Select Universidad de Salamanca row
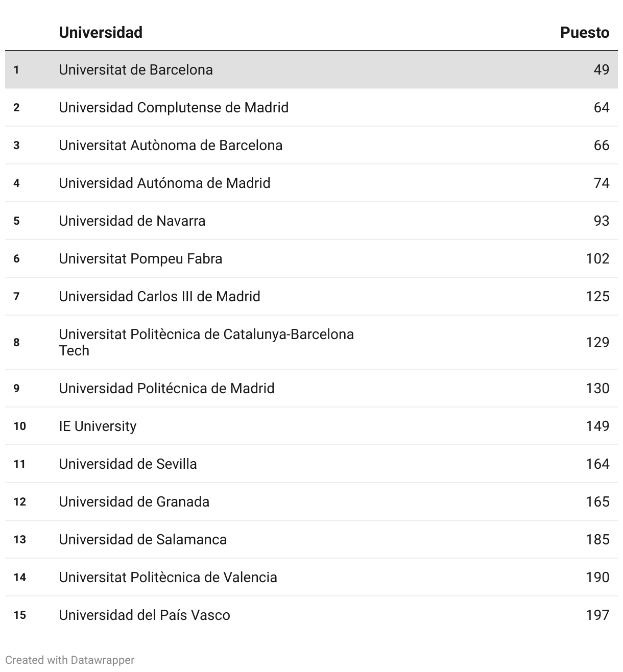 [311, 540]
